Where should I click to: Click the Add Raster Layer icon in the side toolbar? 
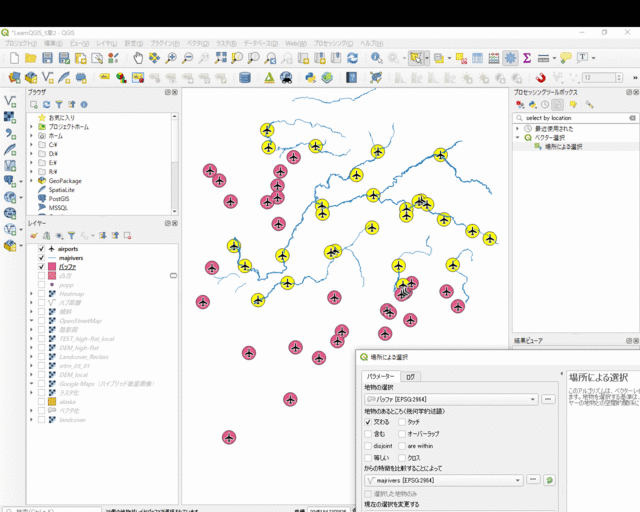coord(10,117)
